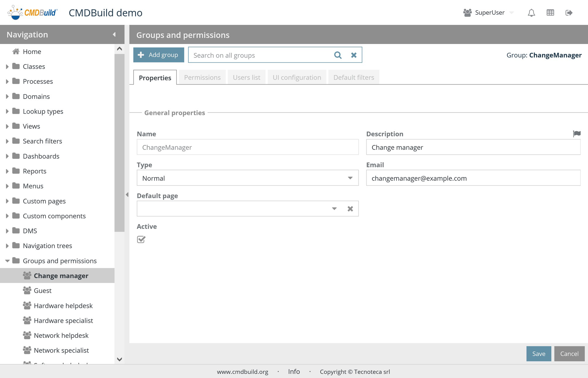The width and height of the screenshot is (588, 378).
Task: Go to Home in navigation
Action: [x=32, y=52]
